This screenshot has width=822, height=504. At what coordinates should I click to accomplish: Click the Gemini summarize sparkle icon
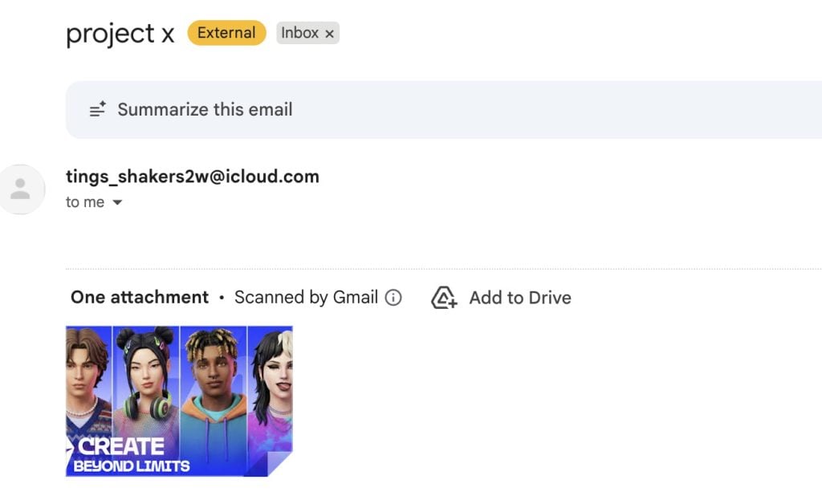(97, 109)
